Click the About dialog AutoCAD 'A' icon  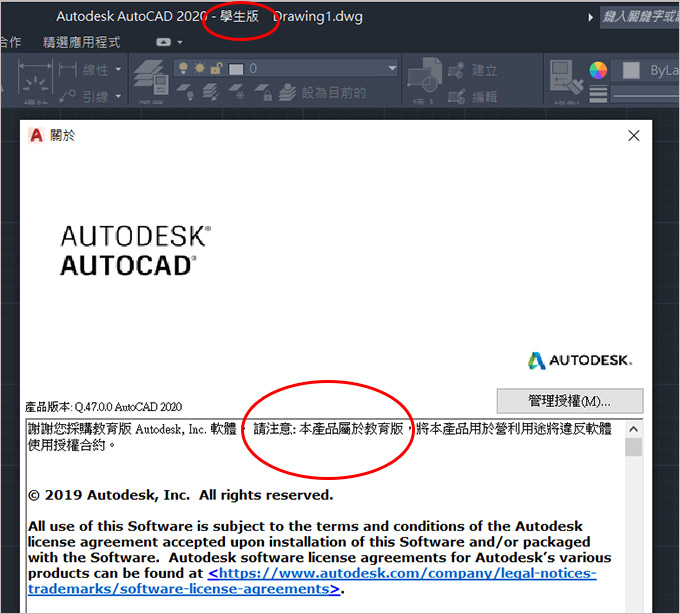pos(36,135)
